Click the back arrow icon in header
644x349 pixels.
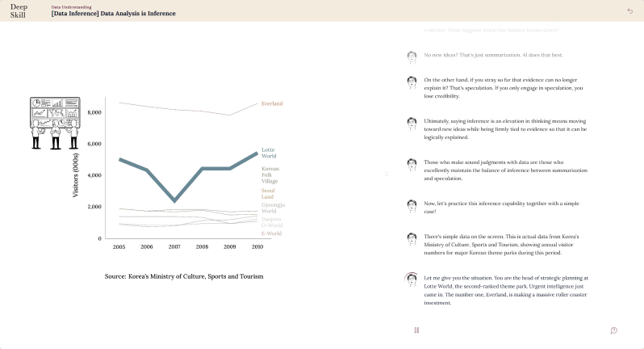pyautogui.click(x=630, y=11)
